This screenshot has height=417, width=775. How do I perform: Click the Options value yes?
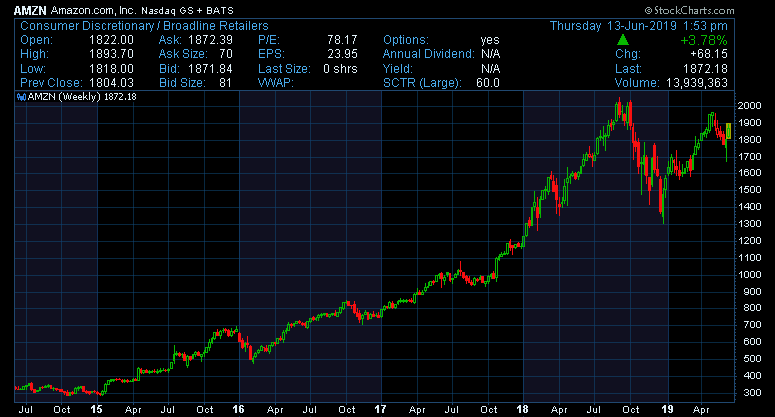[x=490, y=40]
